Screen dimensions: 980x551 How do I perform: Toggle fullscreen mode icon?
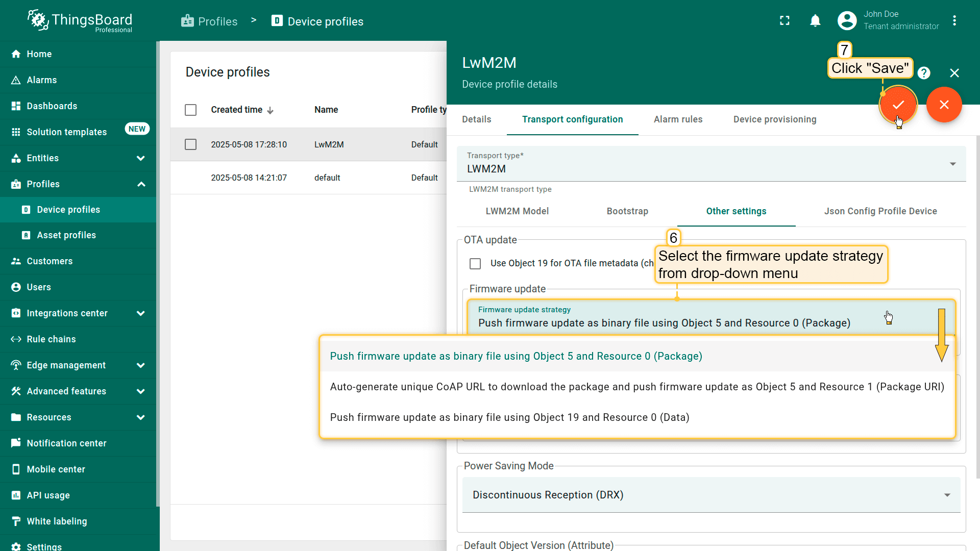pos(785,21)
